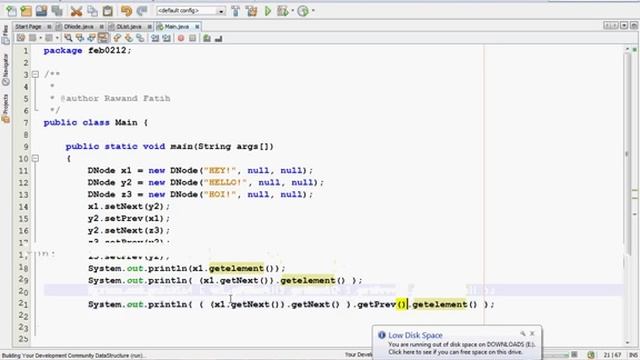Click the balloon's wrench options icon

523,333
